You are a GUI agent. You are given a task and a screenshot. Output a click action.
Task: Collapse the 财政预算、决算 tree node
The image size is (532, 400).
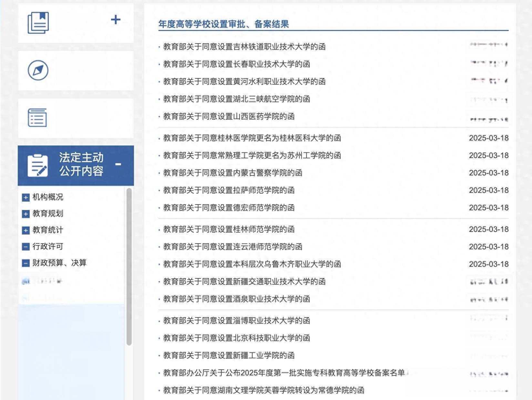[x=26, y=263]
